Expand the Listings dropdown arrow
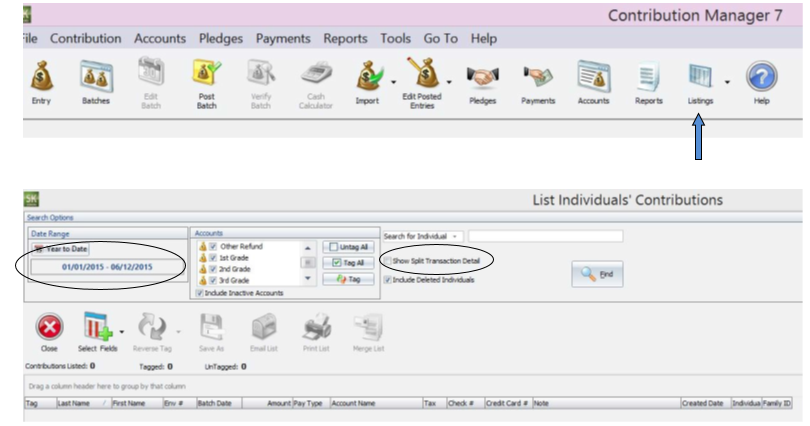 [727, 82]
